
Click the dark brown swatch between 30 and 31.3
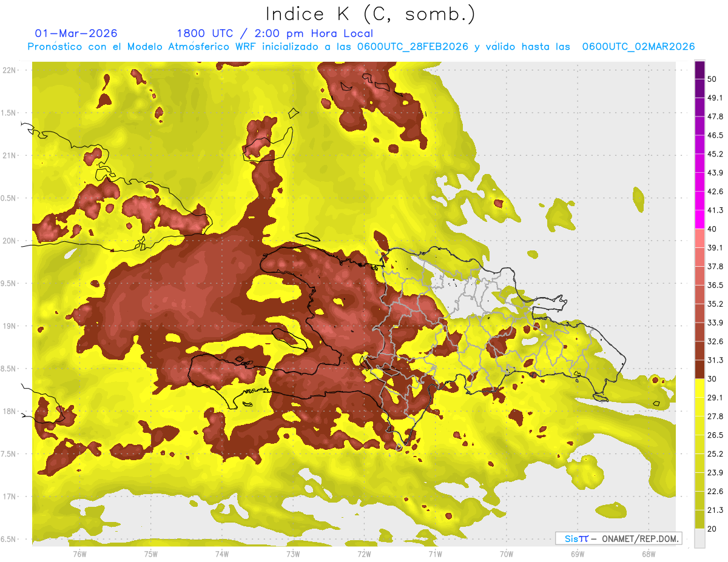tap(699, 369)
